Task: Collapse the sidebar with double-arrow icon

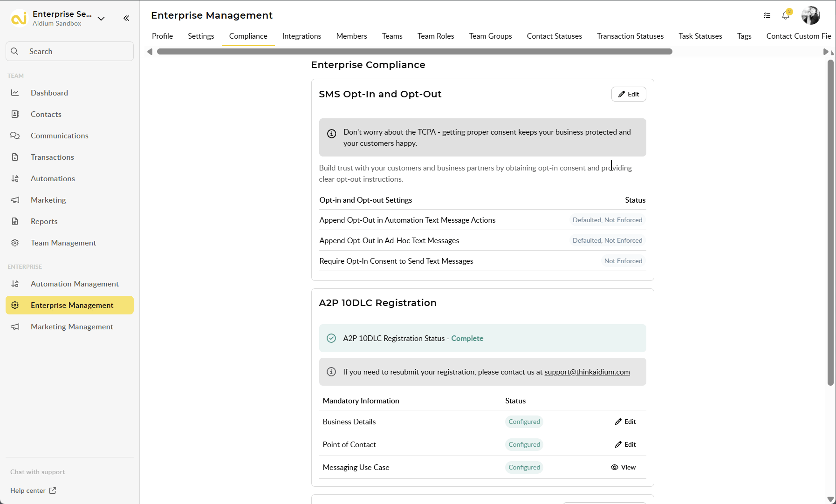Action: [126, 18]
